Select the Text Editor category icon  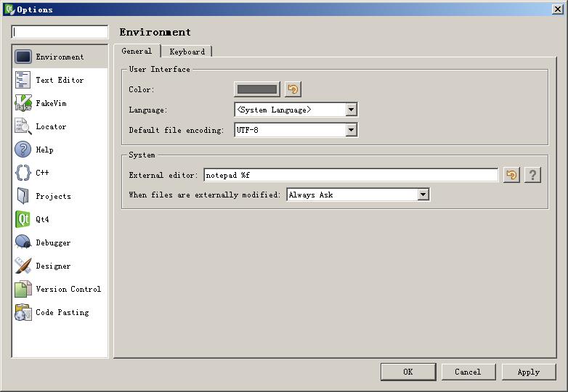coord(23,80)
